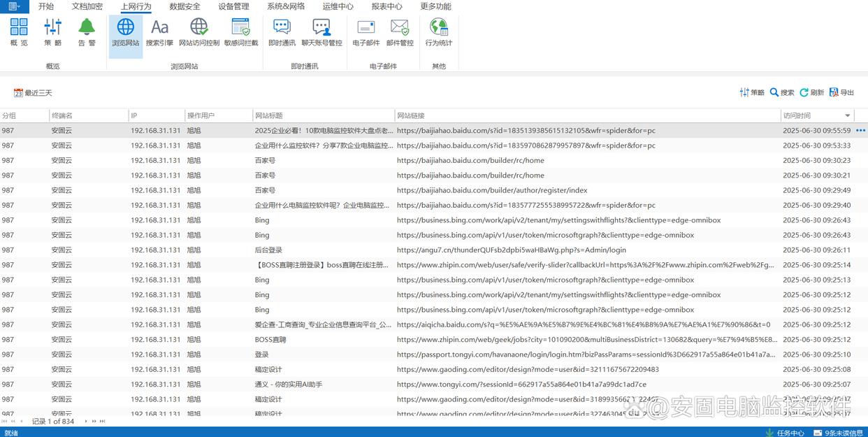Screen dimensions: 868x437
Task: Select the 搜索引擎 search engine icon
Action: (x=159, y=33)
